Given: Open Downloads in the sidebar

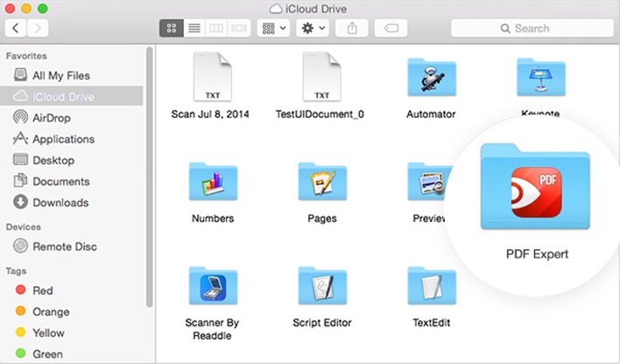Looking at the screenshot, I should point(71,202).
